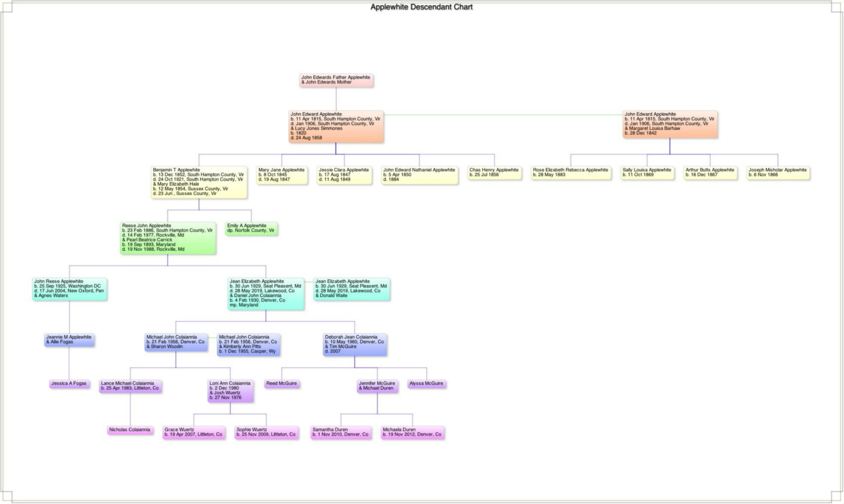Click the Benjamin T Applewhite node

point(199,182)
